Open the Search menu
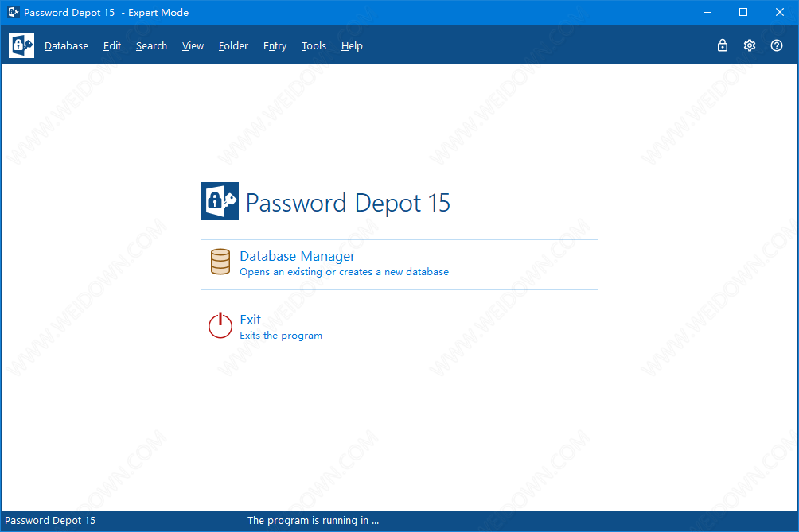 point(151,46)
